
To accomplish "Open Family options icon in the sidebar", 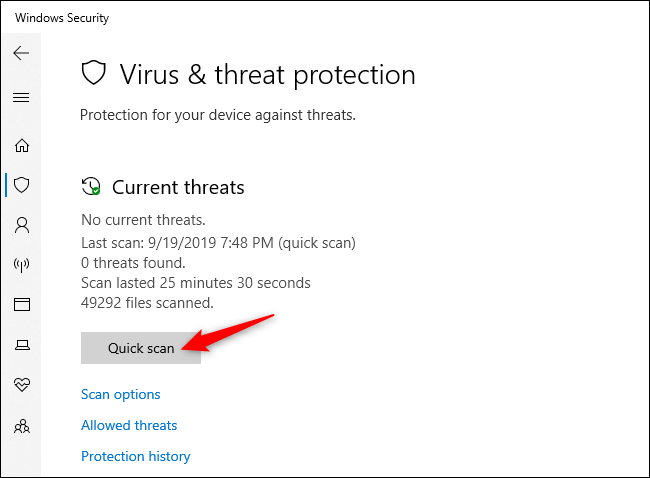I will click(21, 426).
